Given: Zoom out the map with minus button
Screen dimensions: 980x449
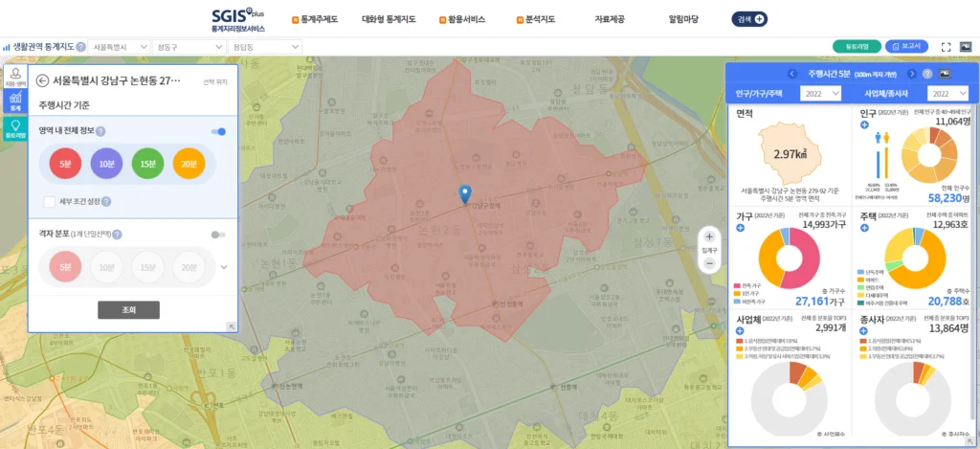Looking at the screenshot, I should [709, 263].
